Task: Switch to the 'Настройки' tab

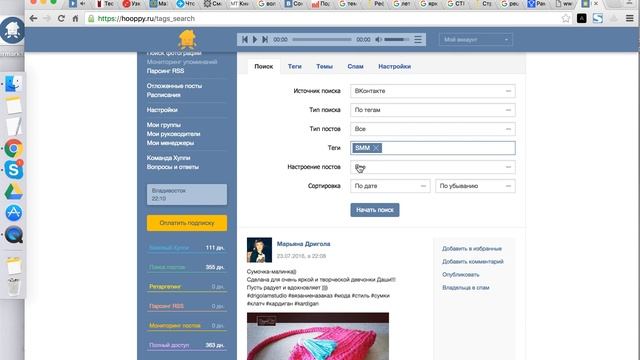Action: (x=394, y=66)
